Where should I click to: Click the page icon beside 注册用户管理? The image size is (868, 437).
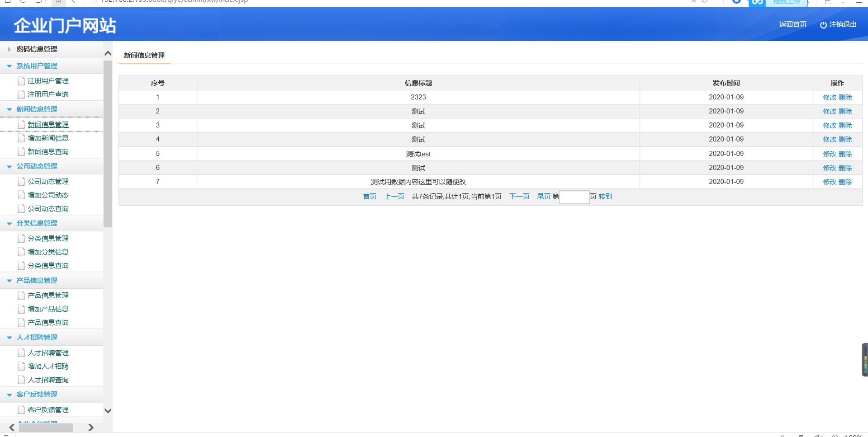[21, 81]
